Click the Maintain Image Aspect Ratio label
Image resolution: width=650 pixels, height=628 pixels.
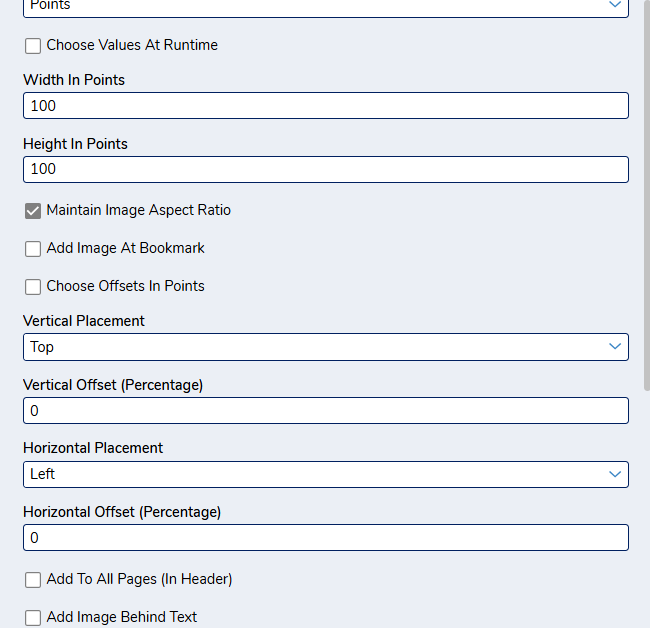point(138,210)
